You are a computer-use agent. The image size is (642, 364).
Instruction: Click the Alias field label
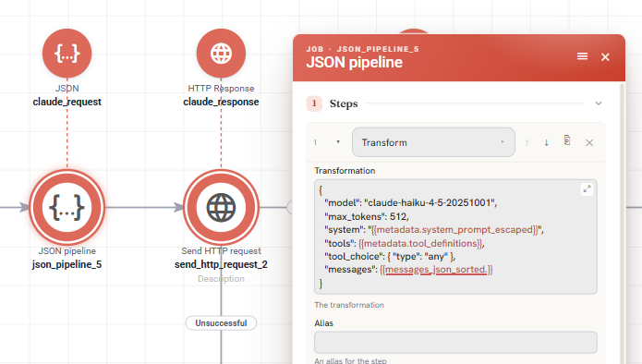tap(324, 323)
